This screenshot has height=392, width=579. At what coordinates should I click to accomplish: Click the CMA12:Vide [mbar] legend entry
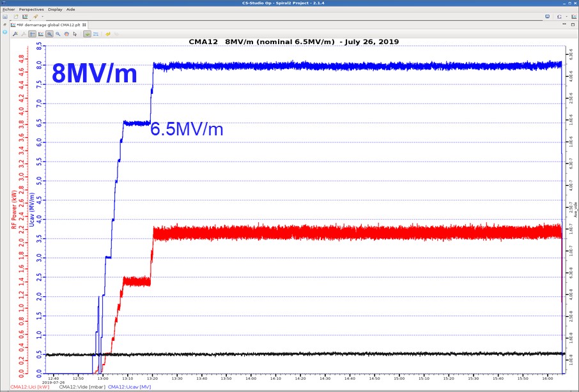point(82,387)
